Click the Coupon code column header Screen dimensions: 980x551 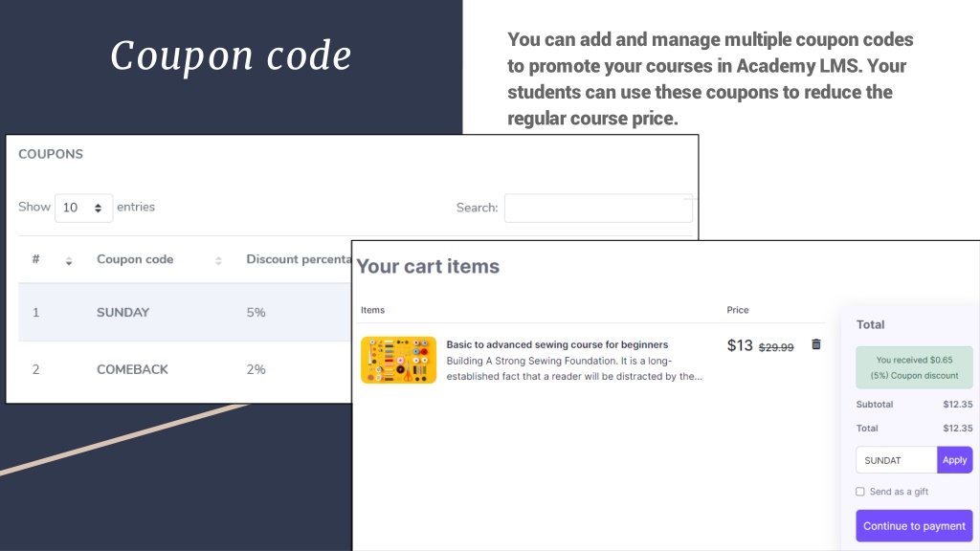click(x=134, y=259)
